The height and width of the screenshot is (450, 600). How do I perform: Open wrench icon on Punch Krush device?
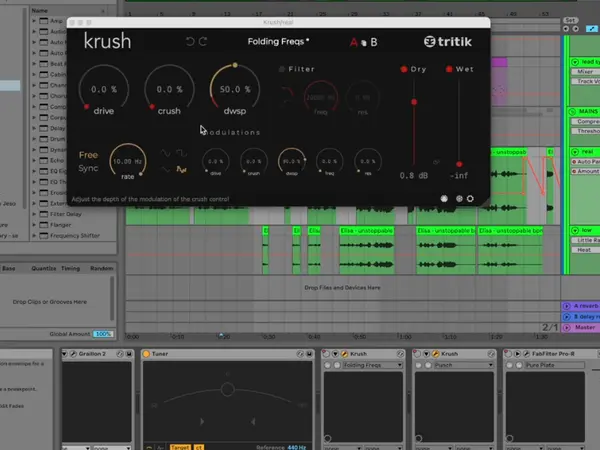pos(435,354)
